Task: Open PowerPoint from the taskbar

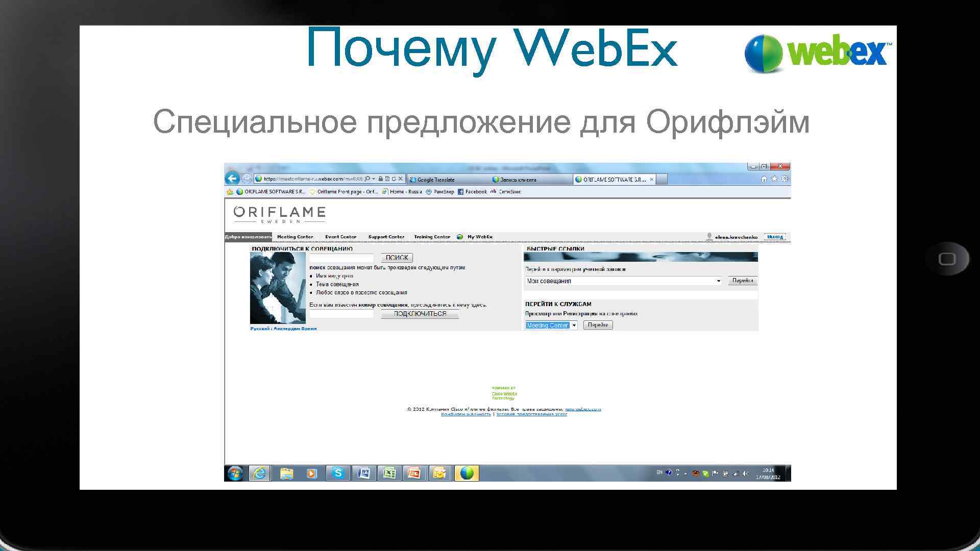Action: 414,473
